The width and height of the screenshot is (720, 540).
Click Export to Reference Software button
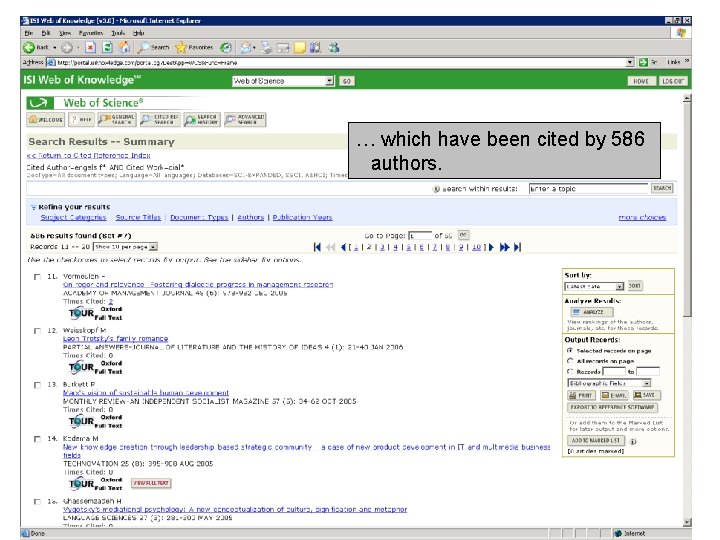pos(613,407)
